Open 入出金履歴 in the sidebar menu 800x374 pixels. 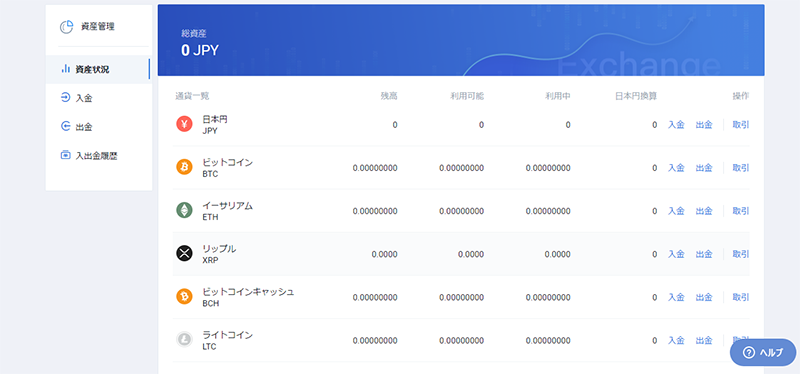click(x=98, y=155)
